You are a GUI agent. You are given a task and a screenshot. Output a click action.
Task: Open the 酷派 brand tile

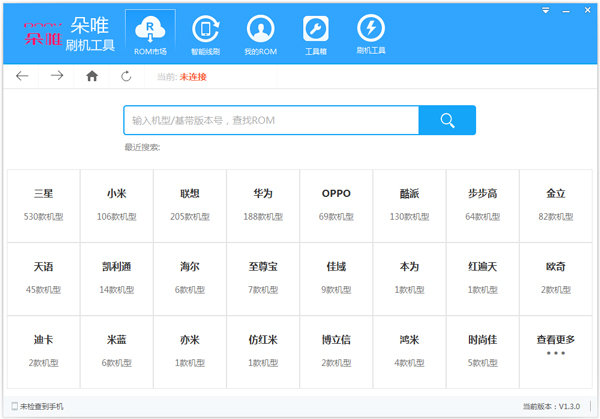(x=409, y=204)
